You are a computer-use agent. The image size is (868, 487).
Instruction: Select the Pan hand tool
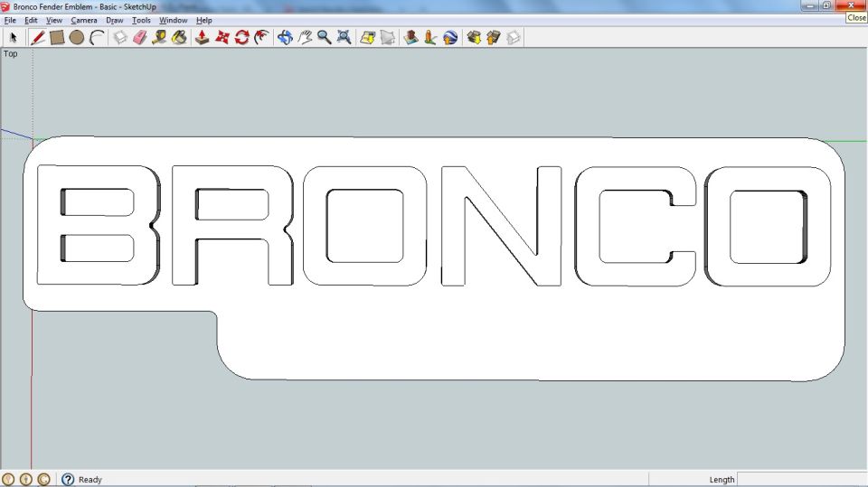click(305, 38)
